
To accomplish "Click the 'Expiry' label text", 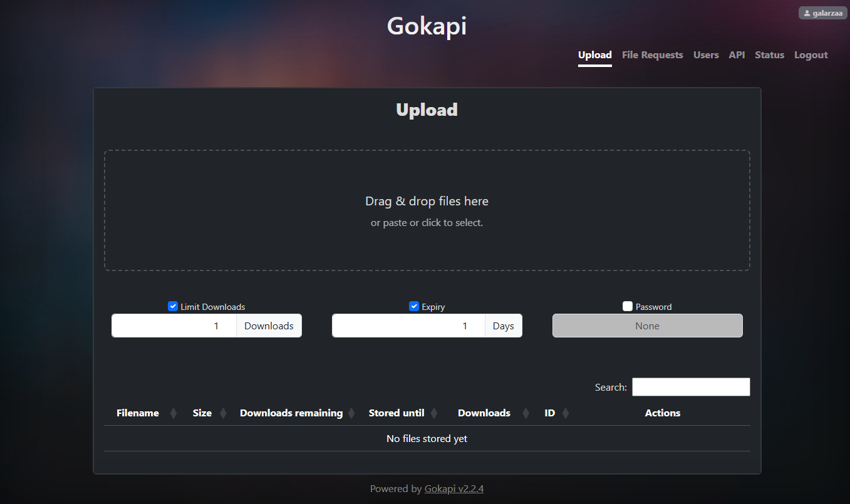I will point(433,307).
